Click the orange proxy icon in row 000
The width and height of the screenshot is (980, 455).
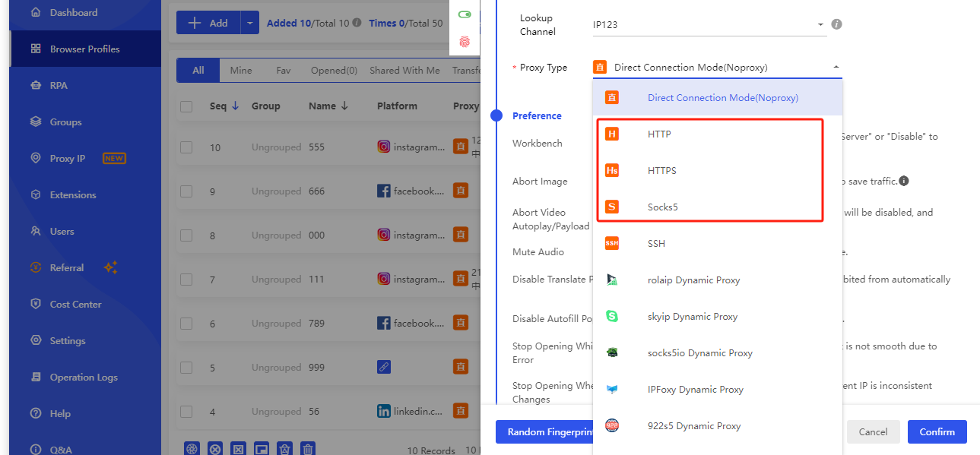[460, 235]
